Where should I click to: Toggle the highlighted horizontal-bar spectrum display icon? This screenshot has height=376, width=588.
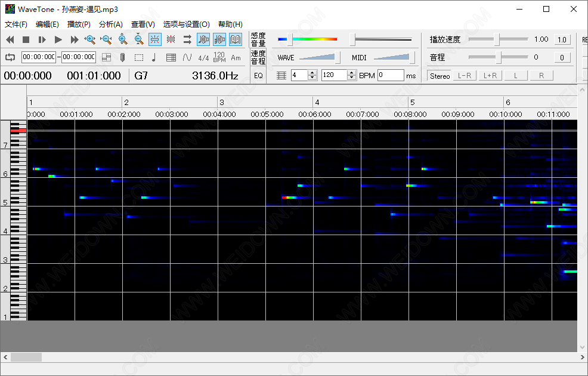pos(155,39)
